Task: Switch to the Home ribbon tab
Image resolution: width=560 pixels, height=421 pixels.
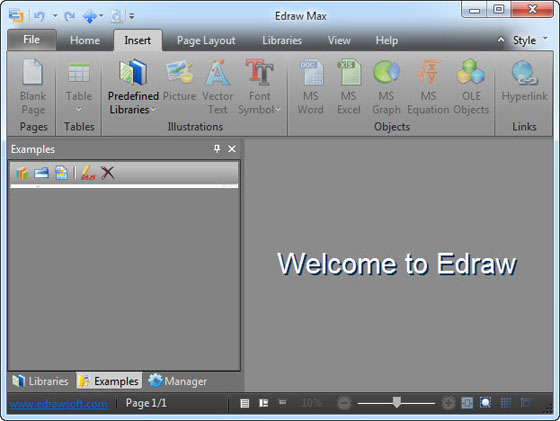Action: 85,40
